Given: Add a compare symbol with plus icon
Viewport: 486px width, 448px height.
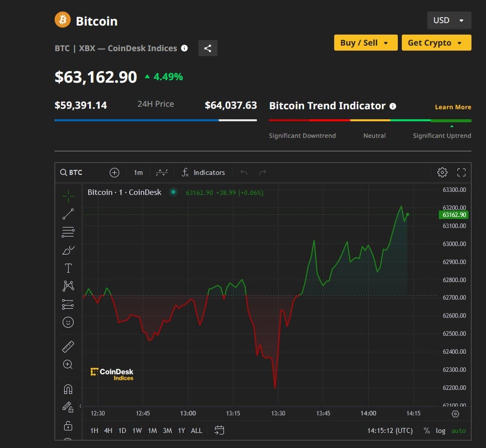Looking at the screenshot, I should tap(114, 172).
